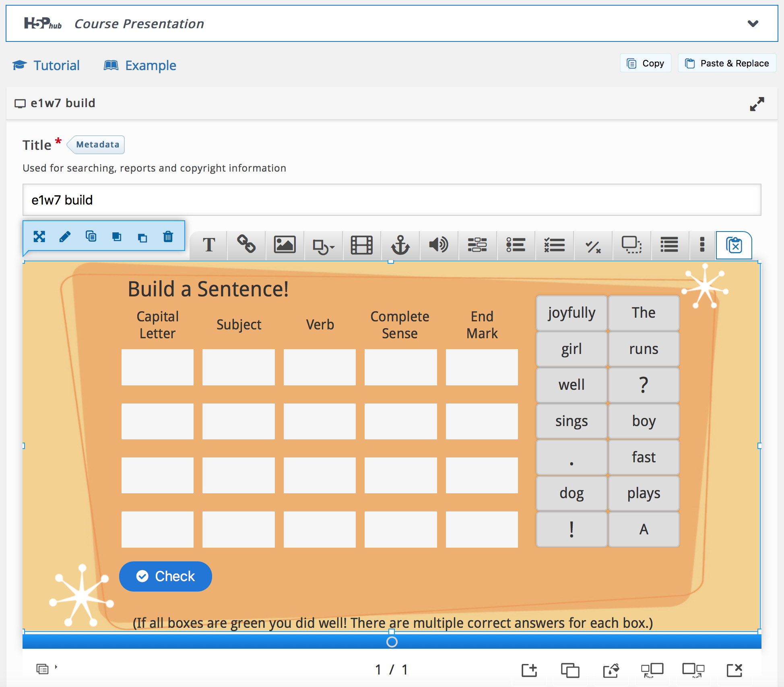The image size is (784, 687).
Task: Open the Metadata dialog
Action: (x=97, y=145)
